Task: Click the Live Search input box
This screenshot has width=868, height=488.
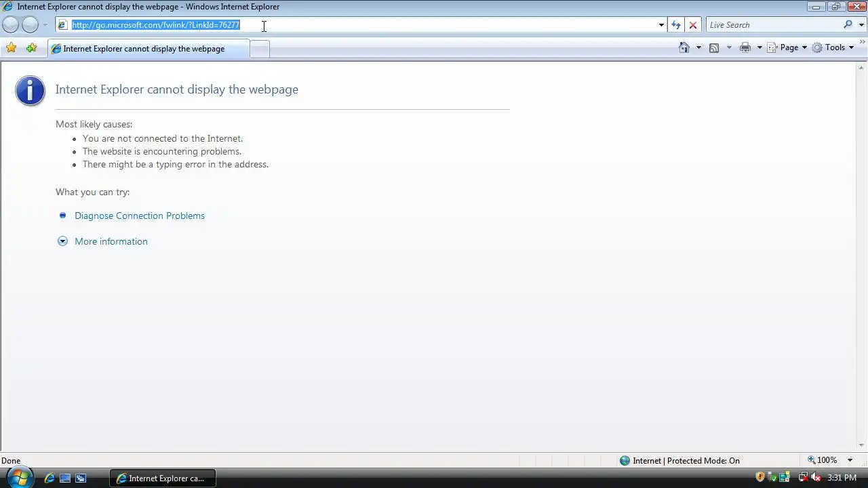Action: coord(773,25)
